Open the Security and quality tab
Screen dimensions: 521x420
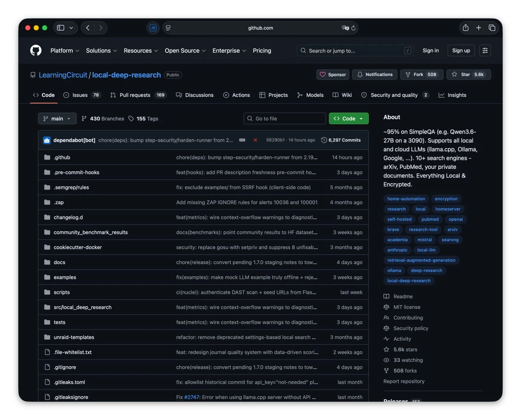point(395,95)
